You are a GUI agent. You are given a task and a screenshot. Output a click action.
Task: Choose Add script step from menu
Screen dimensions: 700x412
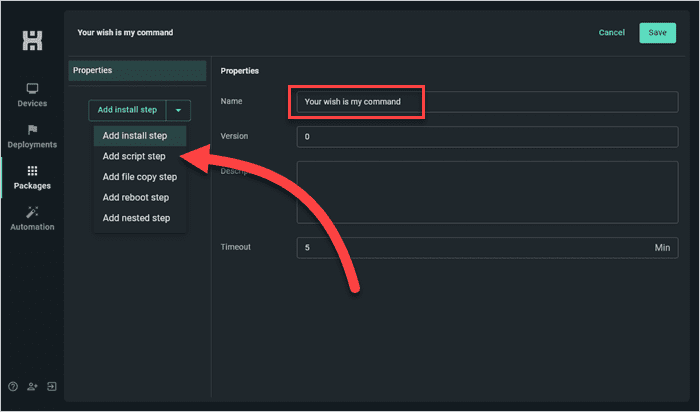(140, 156)
